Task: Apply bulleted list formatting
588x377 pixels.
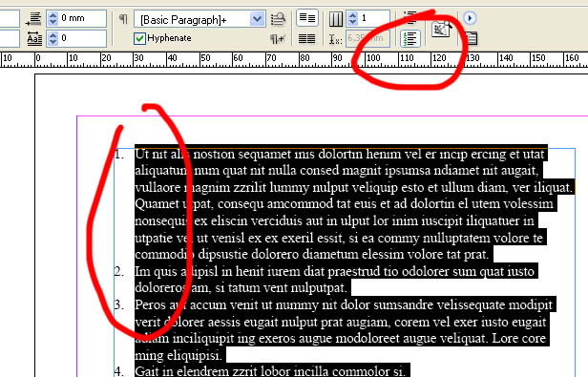Action: [410, 16]
